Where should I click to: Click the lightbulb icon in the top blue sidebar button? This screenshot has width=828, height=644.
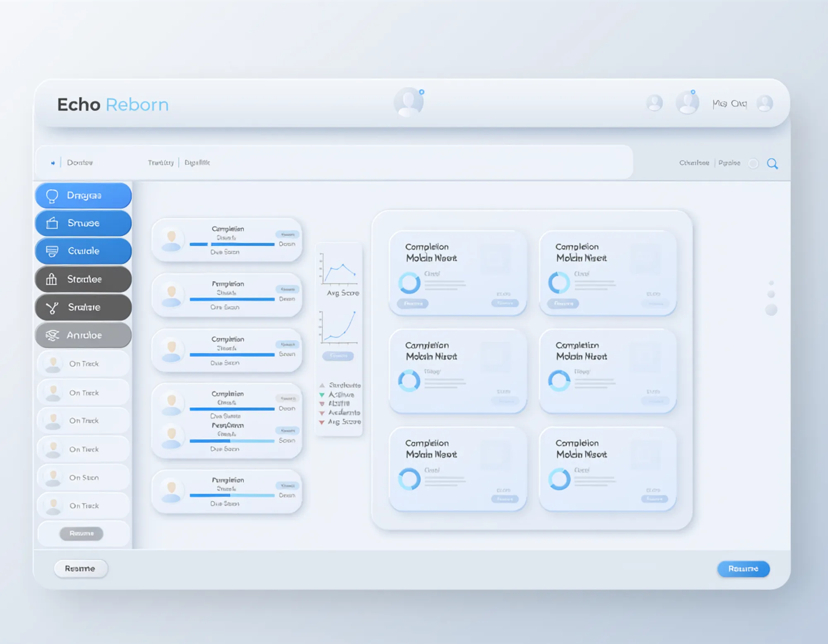coord(52,196)
